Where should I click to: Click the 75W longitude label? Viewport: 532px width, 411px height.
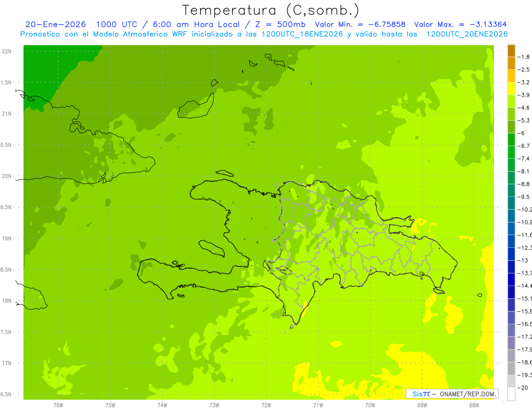coord(110,405)
